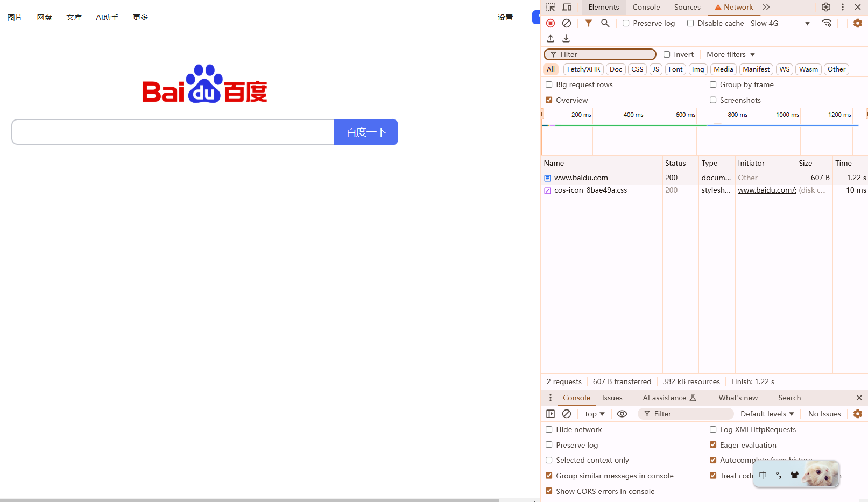Open Default levels dropdown
Screen dimensions: 868x502
(x=767, y=414)
